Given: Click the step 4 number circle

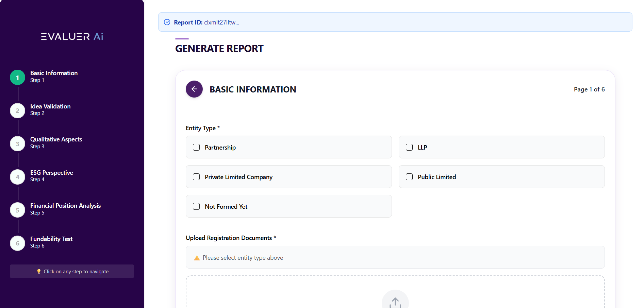Looking at the screenshot, I should (18, 177).
